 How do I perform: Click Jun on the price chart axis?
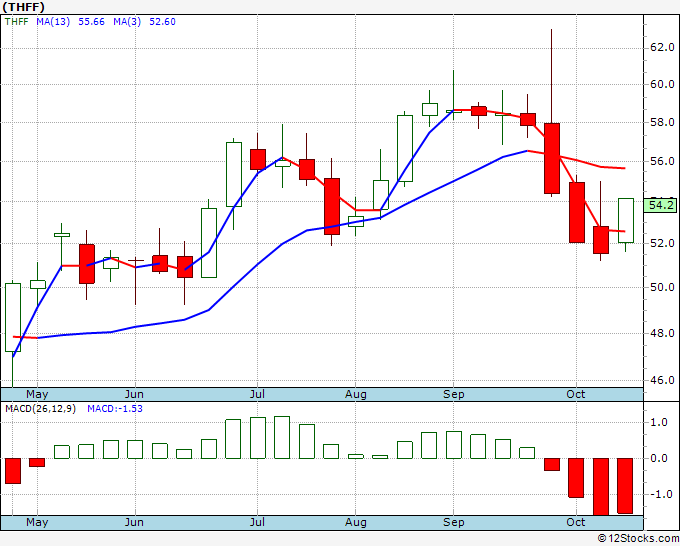134,394
